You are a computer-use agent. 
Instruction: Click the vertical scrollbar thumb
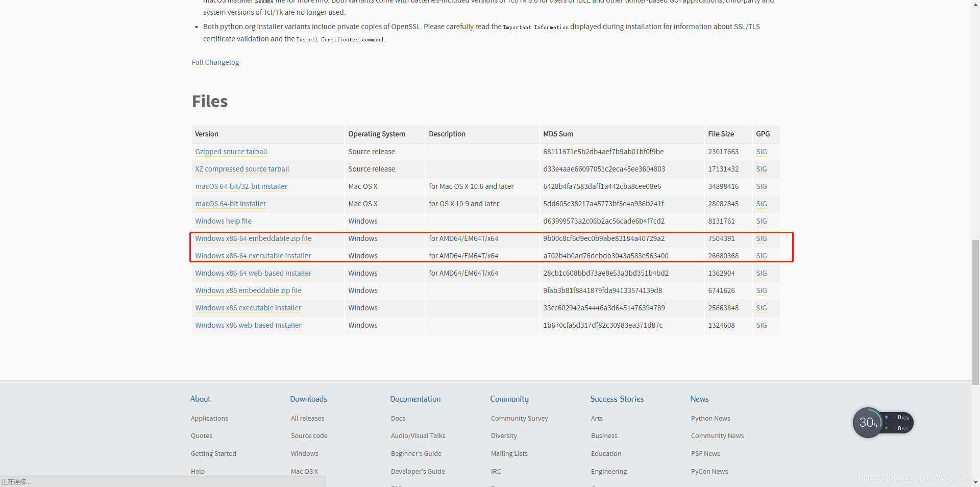975,312
